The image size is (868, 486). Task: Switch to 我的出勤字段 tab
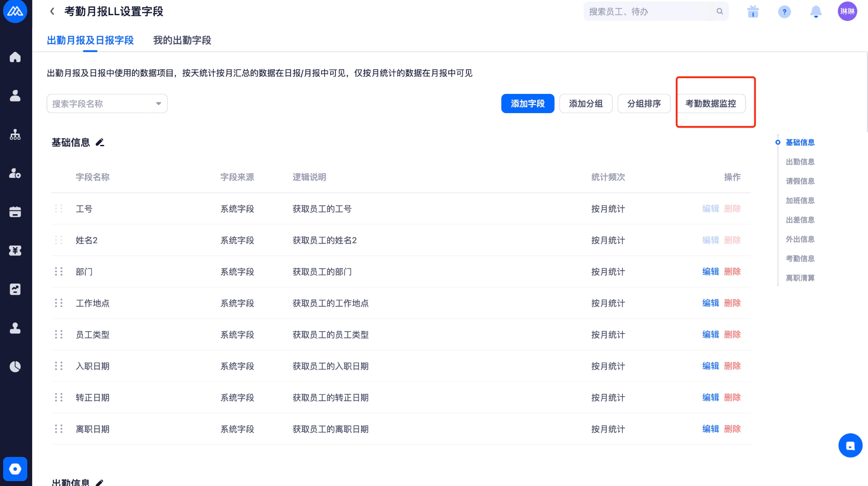(x=182, y=40)
